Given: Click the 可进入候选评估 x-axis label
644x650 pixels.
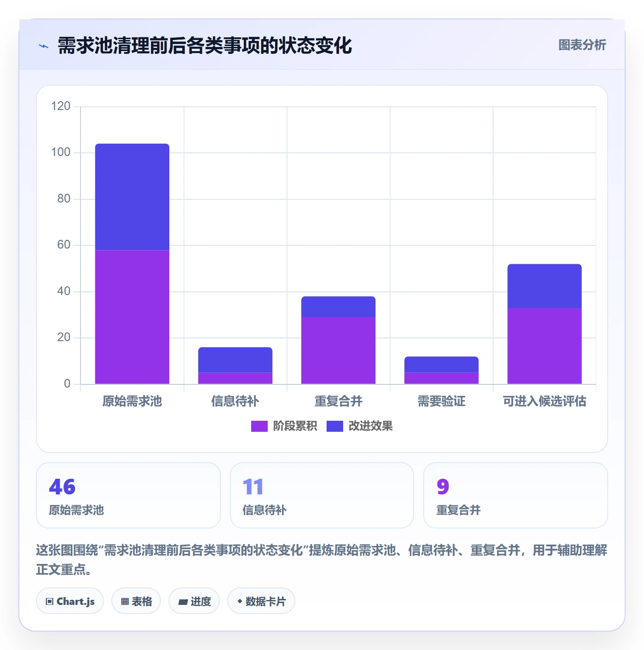Looking at the screenshot, I should coord(544,401).
